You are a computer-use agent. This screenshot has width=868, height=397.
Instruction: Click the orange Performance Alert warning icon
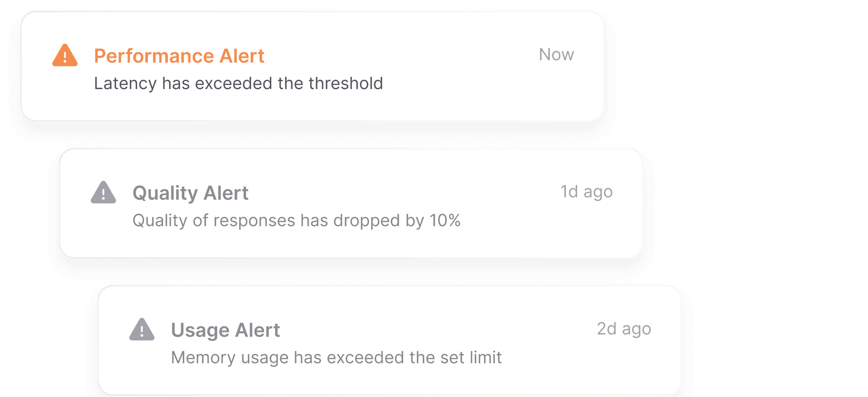point(65,56)
